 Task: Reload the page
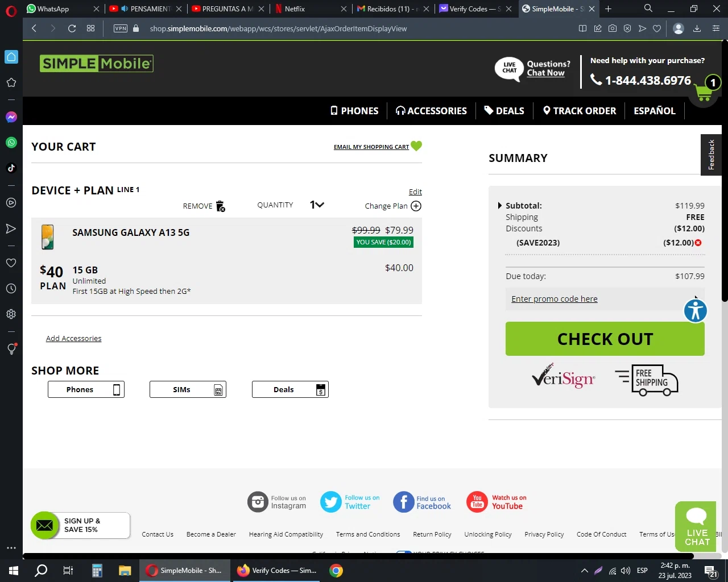72,28
